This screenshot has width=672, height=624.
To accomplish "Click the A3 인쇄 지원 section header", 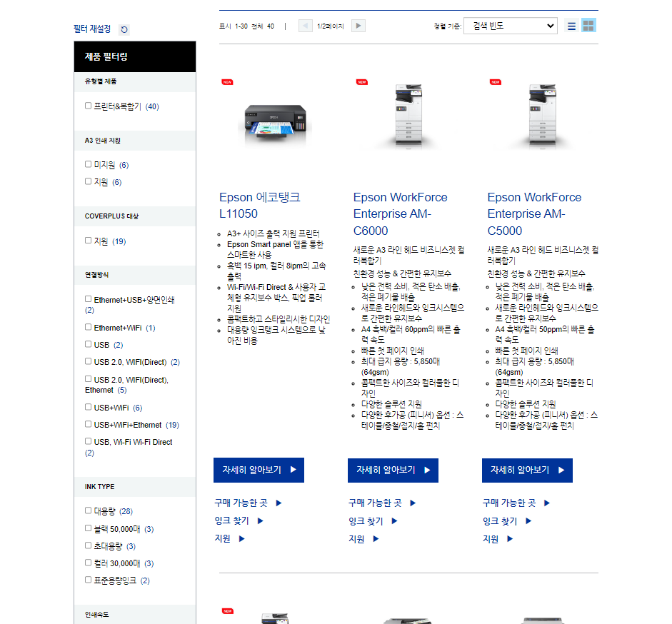I will [135, 140].
